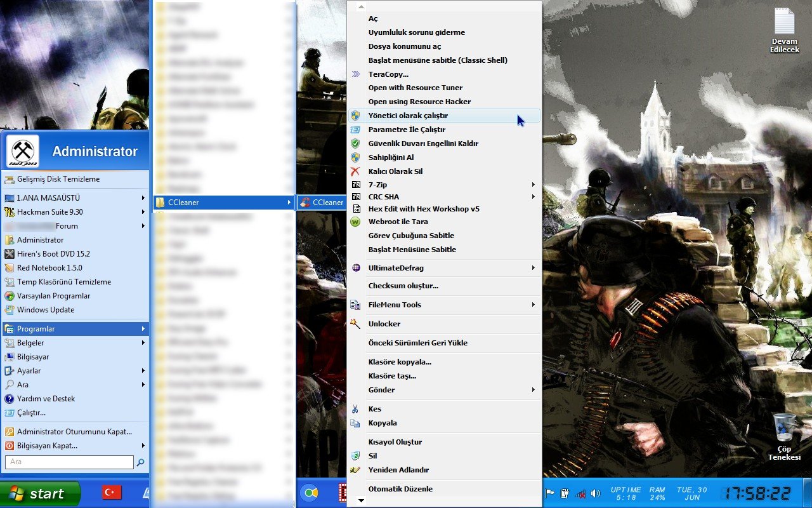Screen dimensions: 812x508
Task: Click the Sil recycle icon
Action: tap(356, 456)
